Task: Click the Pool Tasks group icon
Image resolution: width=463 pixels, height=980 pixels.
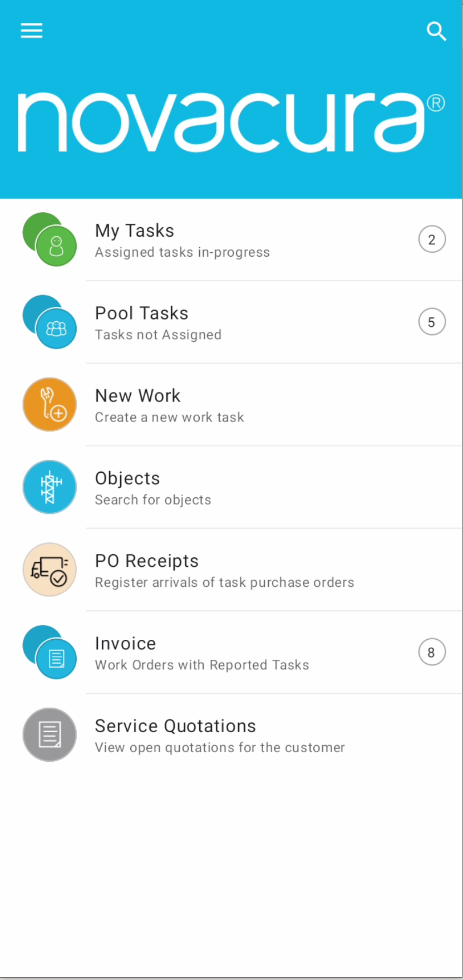Action: click(x=55, y=328)
